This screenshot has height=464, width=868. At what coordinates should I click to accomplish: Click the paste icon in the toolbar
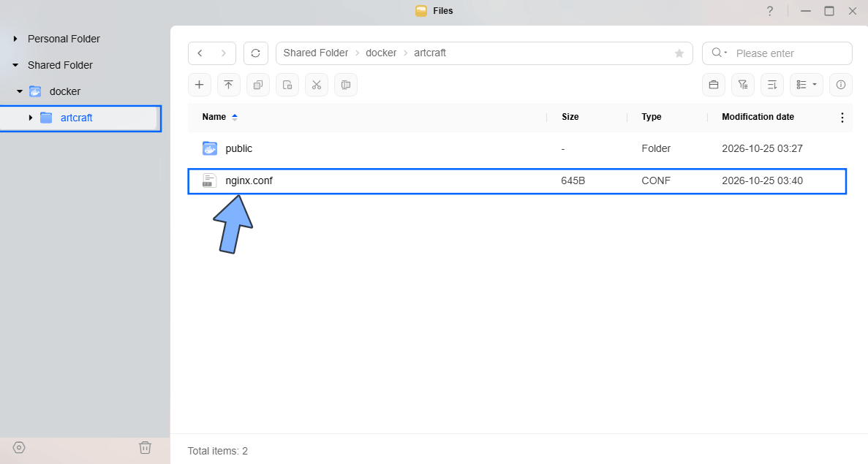click(x=287, y=85)
